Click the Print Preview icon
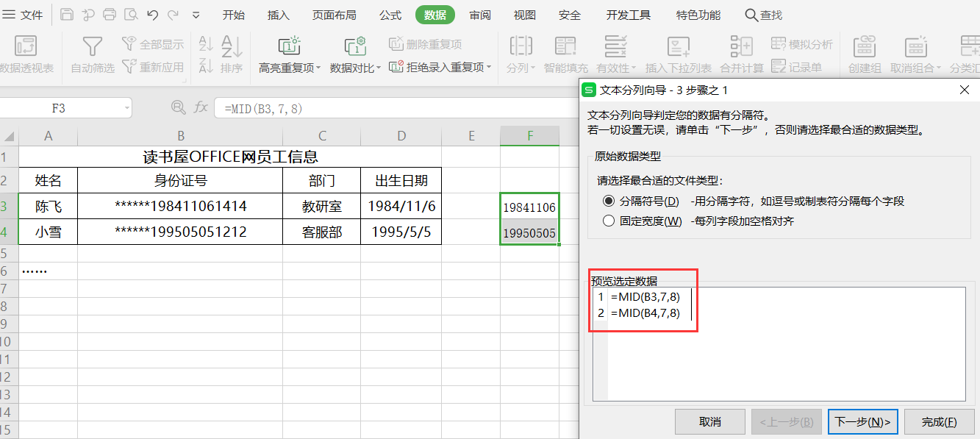This screenshot has width=980, height=439. [x=131, y=15]
